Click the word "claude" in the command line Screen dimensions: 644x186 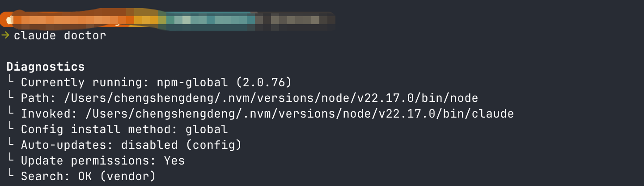pos(35,35)
